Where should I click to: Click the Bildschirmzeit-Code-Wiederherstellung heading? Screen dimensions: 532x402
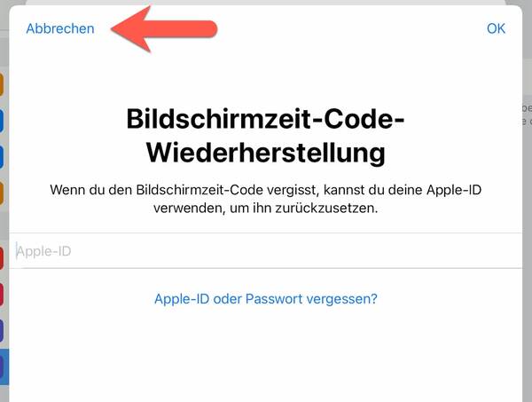(265, 136)
